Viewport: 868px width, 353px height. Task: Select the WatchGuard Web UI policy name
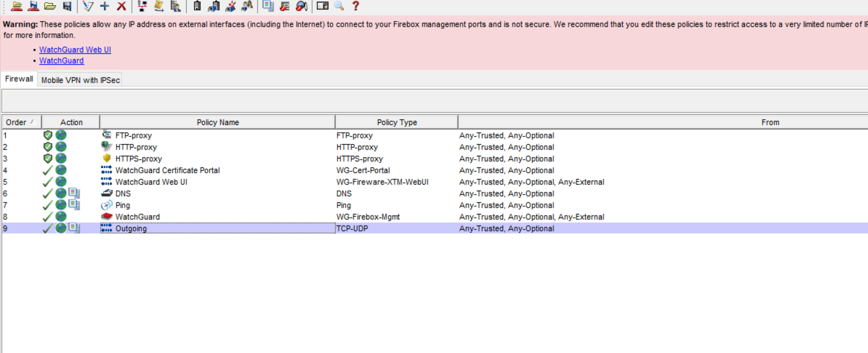151,182
